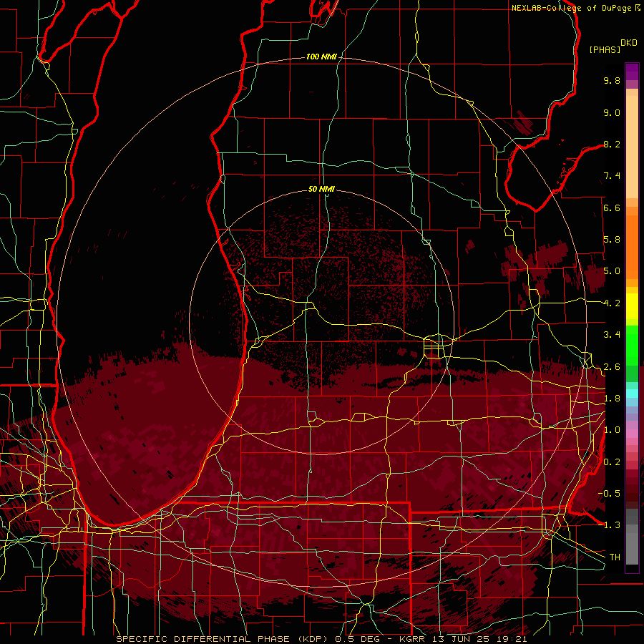Click the 19:21 timestamp
644x644 pixels.
[x=513, y=639]
